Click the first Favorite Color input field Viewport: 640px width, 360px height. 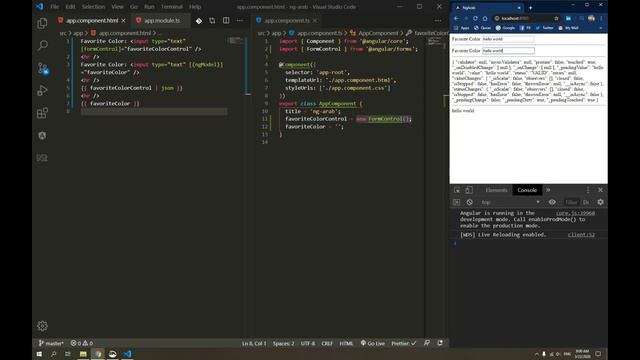point(508,39)
